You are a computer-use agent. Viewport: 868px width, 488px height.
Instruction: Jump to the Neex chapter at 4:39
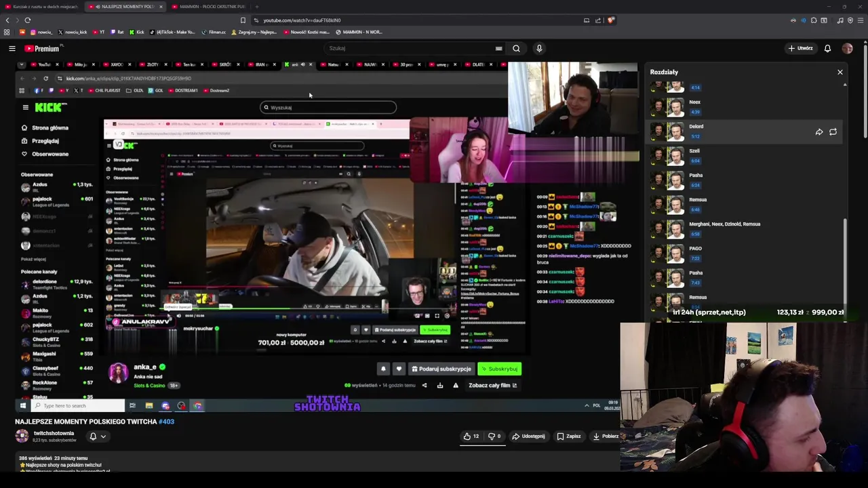[745, 107]
